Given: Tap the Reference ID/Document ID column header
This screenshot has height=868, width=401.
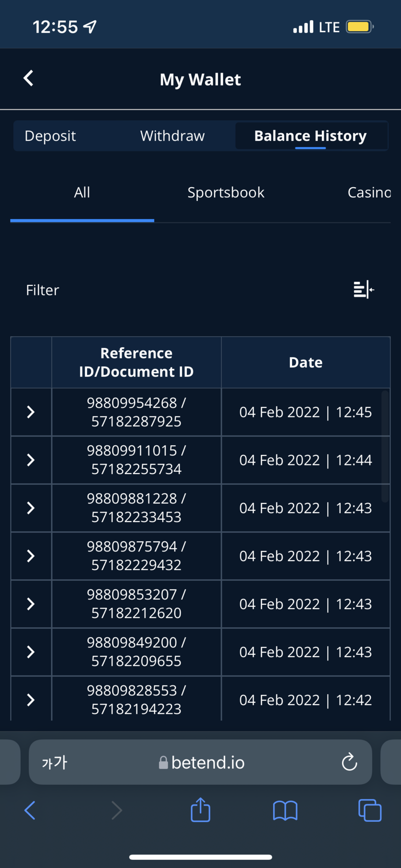Looking at the screenshot, I should pos(136,362).
